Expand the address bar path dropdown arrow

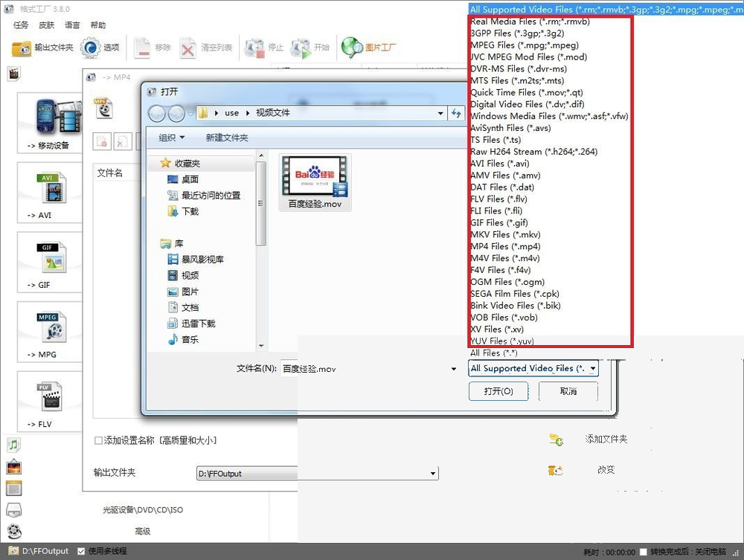coord(440,113)
